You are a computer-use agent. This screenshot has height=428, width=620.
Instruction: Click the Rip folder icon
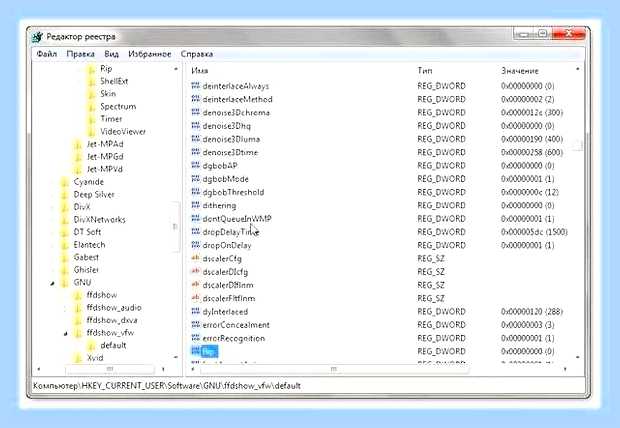91,69
